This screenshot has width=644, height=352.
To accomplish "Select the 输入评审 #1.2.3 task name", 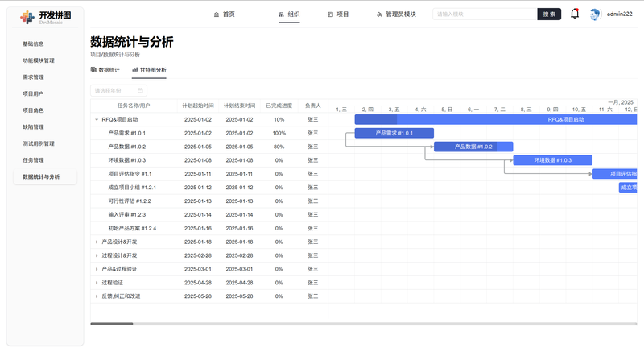I will coord(126,214).
